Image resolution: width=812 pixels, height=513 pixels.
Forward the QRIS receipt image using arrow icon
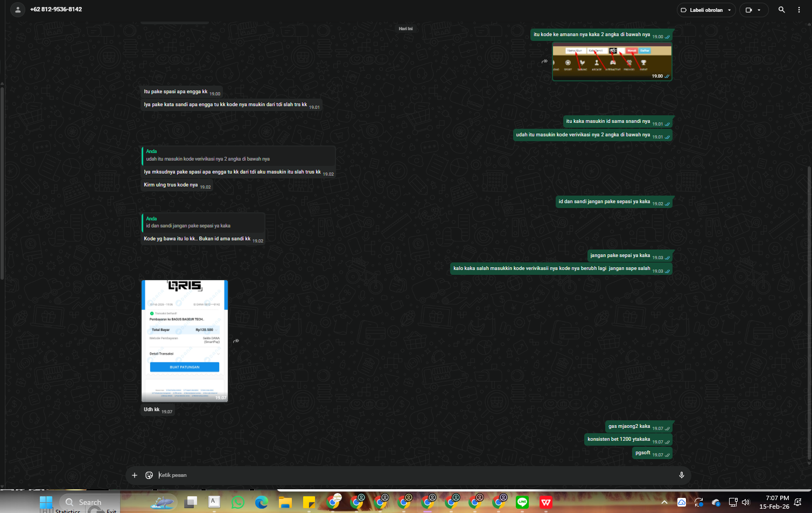tap(236, 341)
